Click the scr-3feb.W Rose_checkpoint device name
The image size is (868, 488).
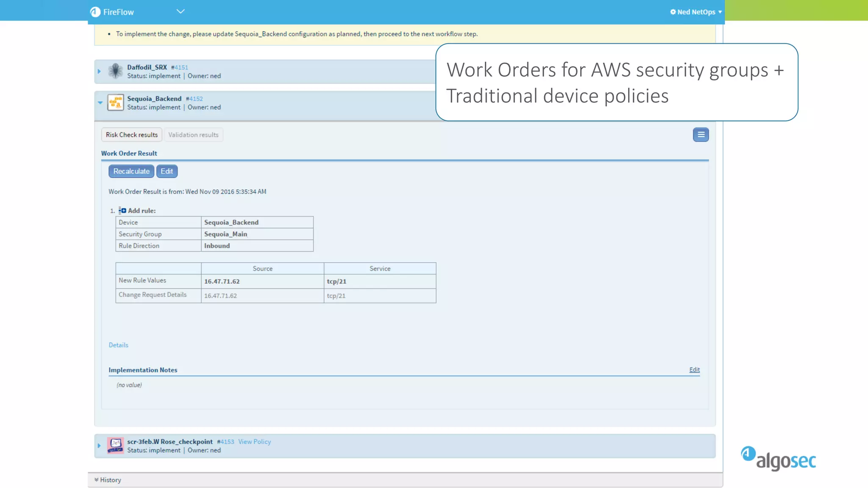(x=170, y=441)
